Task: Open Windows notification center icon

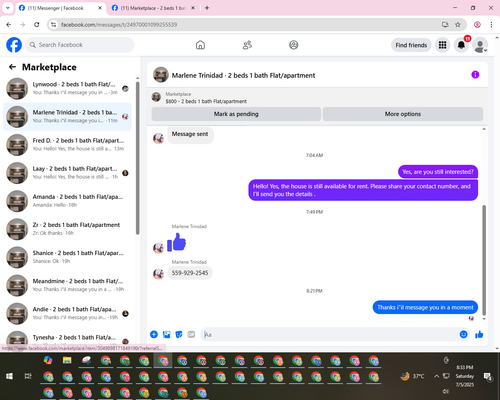Action: click(x=488, y=376)
